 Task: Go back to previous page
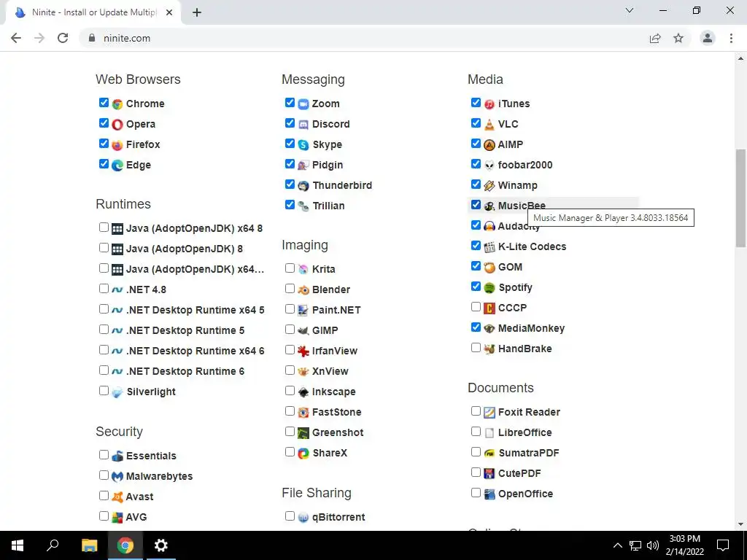(x=16, y=38)
